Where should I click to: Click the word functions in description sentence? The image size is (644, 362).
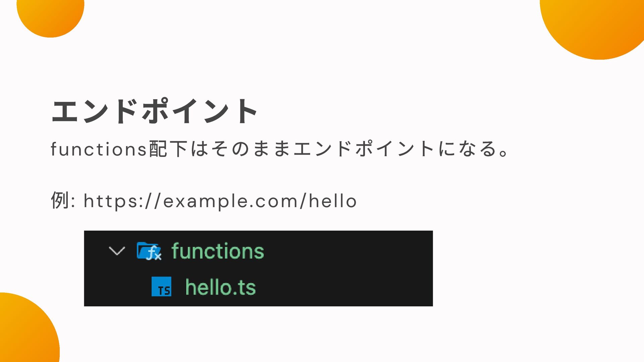99,149
